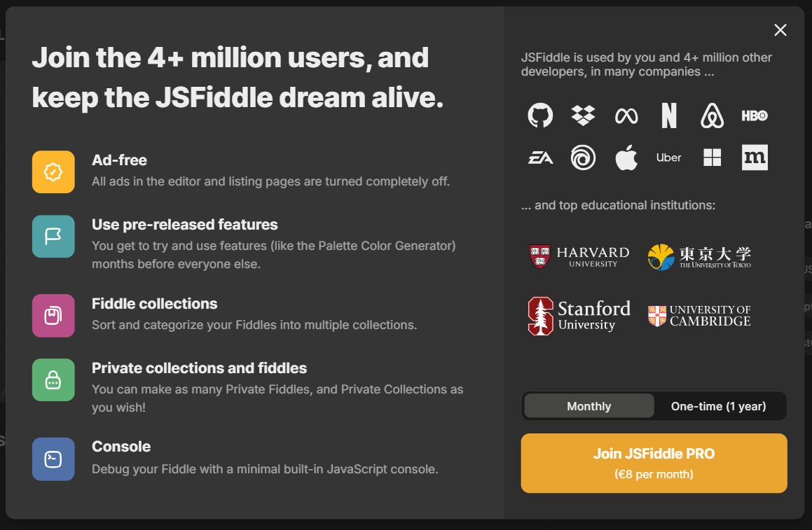
Task: Click the Stanford University logo
Action: [x=579, y=316]
